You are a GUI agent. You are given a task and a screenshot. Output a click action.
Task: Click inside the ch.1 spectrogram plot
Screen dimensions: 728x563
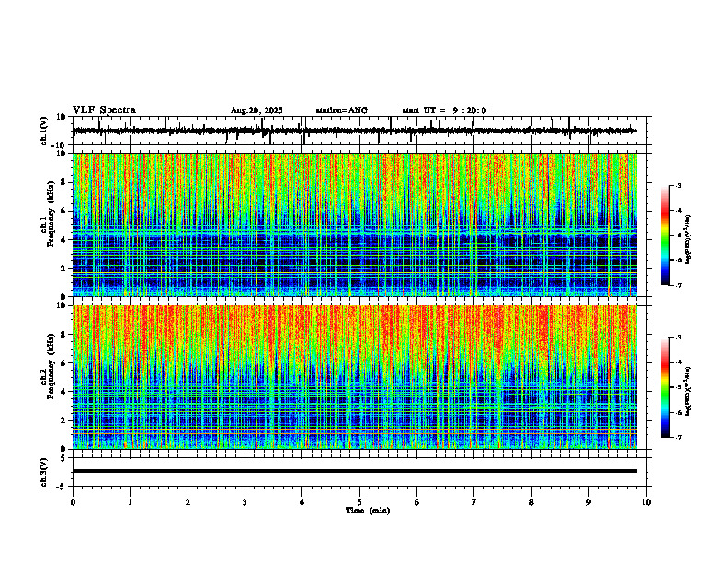pyautogui.click(x=355, y=224)
